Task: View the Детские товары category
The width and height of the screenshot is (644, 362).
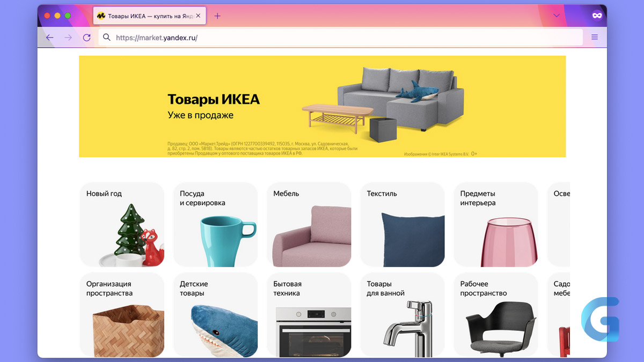Action: 215,315
